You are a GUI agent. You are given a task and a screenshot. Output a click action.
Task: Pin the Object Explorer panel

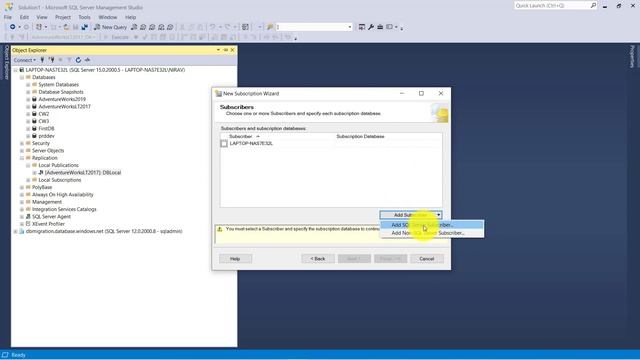[x=225, y=50]
